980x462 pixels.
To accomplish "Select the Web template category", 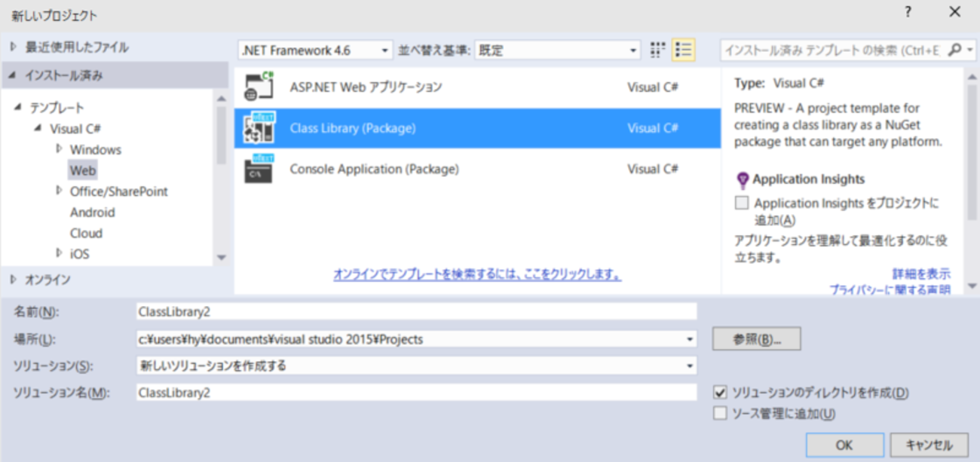I will [83, 170].
